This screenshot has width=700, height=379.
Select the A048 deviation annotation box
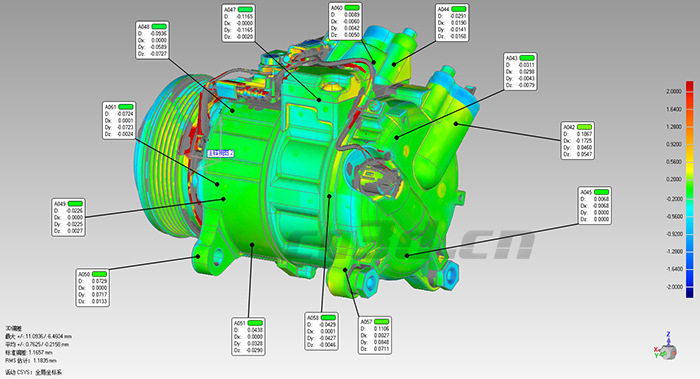(152, 40)
